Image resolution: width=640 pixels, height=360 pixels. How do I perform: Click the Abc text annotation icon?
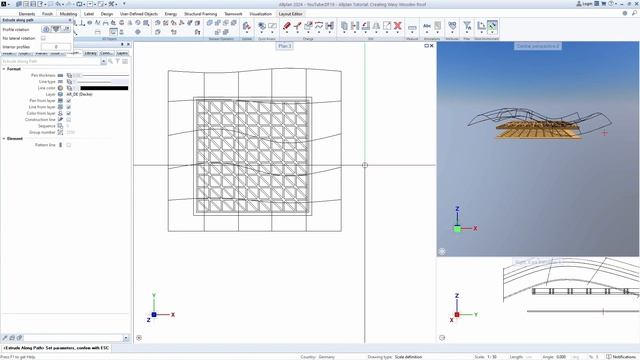click(x=427, y=26)
